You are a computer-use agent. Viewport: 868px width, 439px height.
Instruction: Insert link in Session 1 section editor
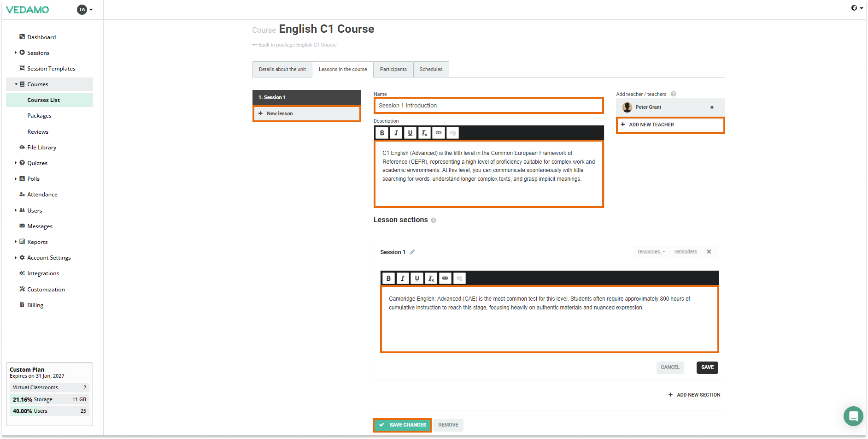tap(445, 278)
